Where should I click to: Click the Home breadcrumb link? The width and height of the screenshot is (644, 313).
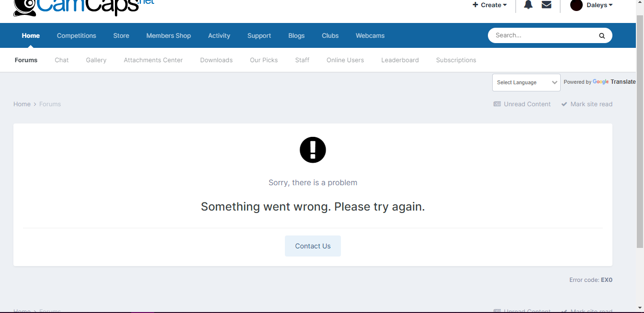pyautogui.click(x=22, y=104)
